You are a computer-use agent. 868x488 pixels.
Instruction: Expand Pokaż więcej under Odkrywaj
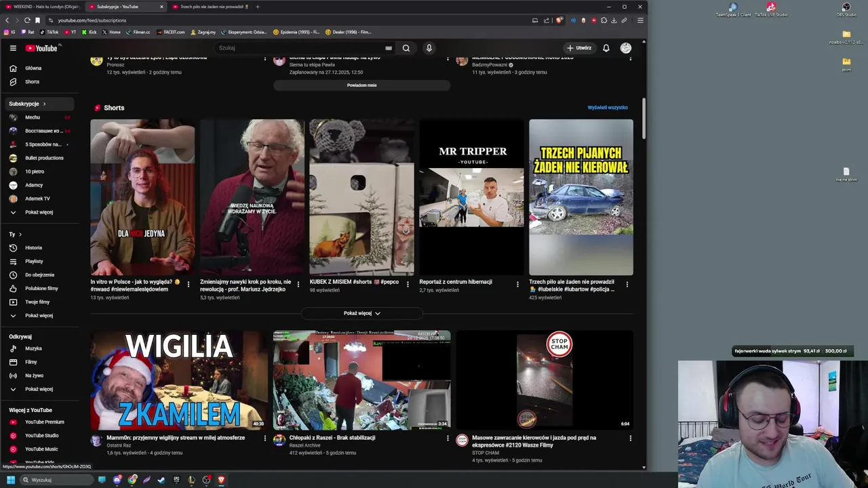click(x=41, y=389)
